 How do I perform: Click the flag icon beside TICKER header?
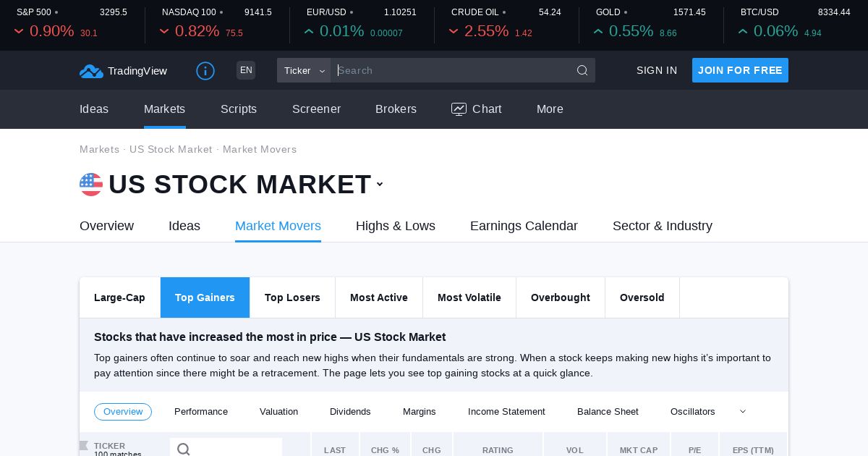(84, 446)
